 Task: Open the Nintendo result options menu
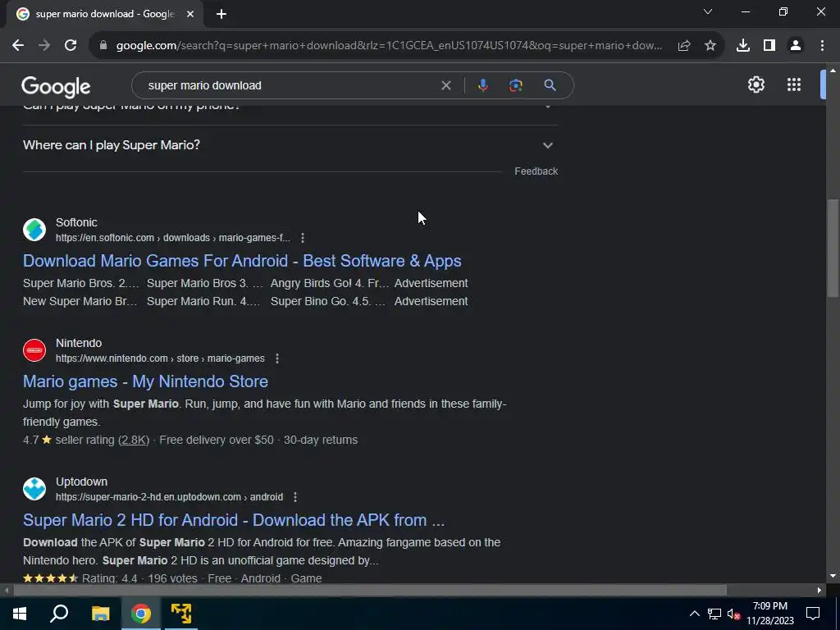click(x=277, y=358)
